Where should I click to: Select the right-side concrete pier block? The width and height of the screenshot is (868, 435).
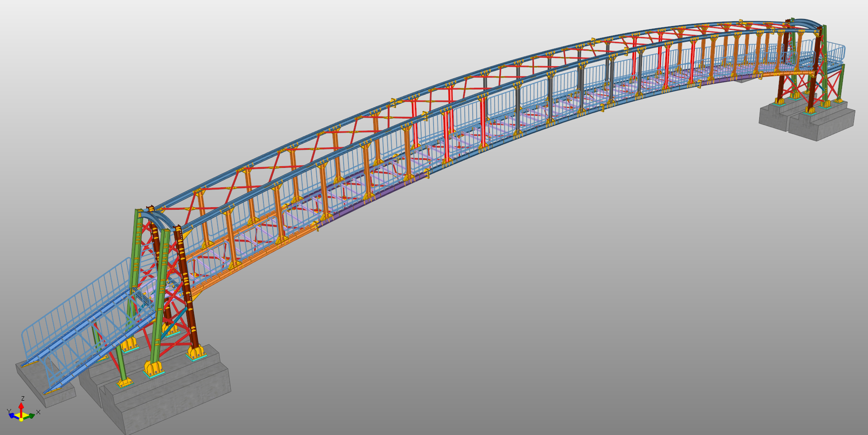(828, 119)
